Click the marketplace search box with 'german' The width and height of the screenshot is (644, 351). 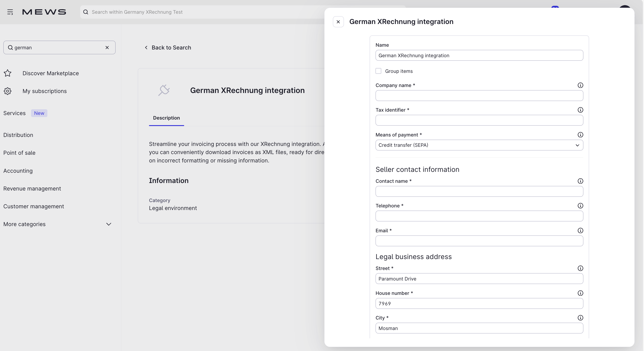[60, 48]
